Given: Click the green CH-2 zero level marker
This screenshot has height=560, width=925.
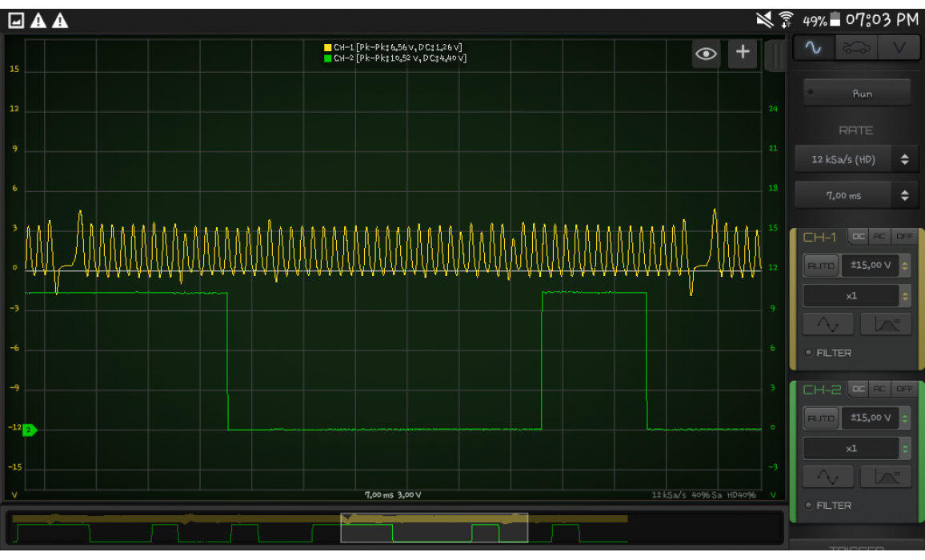Looking at the screenshot, I should tap(30, 430).
